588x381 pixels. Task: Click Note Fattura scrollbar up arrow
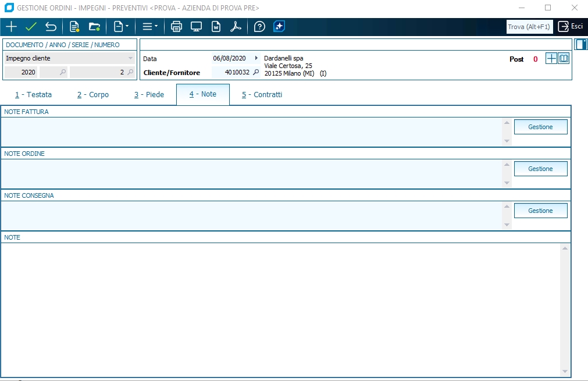pos(507,123)
